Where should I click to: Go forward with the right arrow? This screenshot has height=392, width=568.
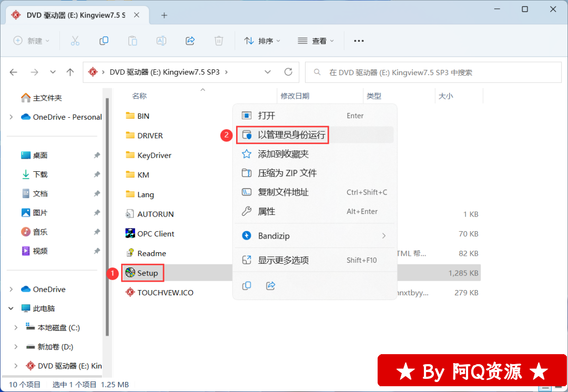[34, 73]
